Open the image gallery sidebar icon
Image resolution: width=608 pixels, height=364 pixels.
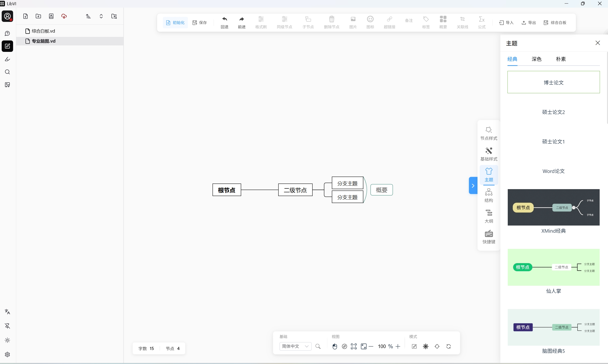pyautogui.click(x=7, y=85)
